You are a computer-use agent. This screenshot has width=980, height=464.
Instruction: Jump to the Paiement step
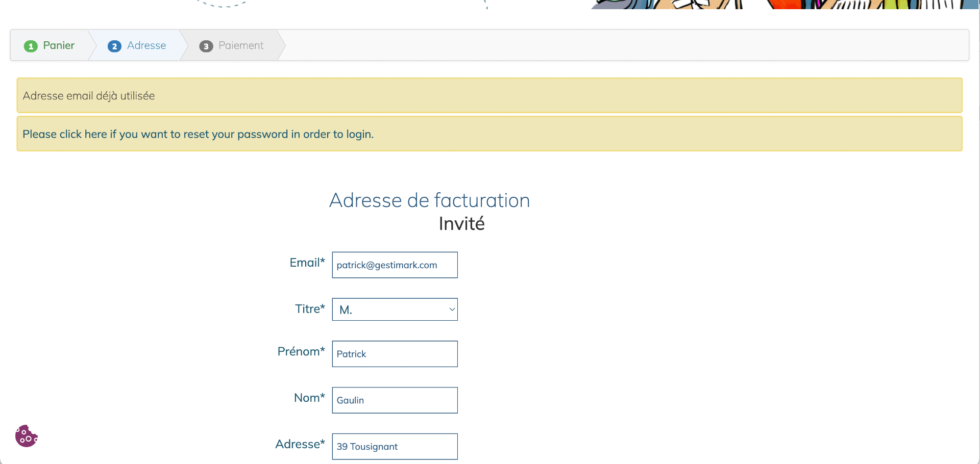[x=241, y=45]
